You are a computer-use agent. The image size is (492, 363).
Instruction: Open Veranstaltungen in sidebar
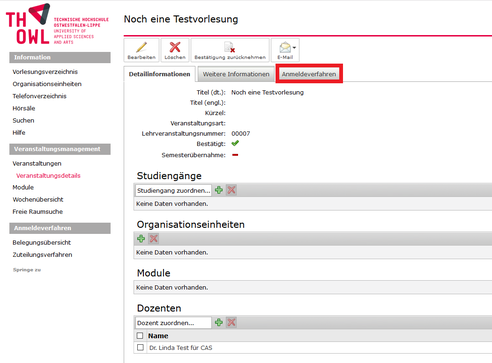pos(37,163)
